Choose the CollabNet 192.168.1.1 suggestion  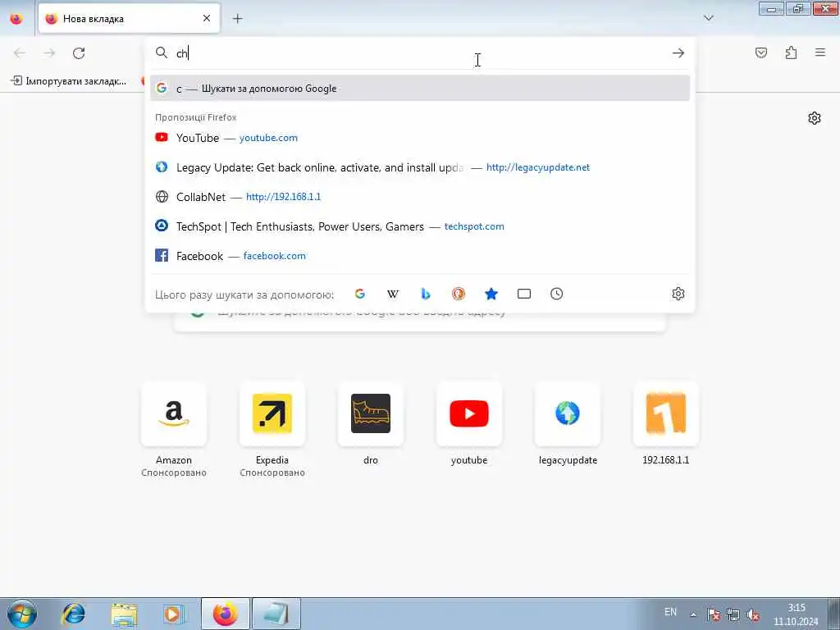tap(420, 197)
